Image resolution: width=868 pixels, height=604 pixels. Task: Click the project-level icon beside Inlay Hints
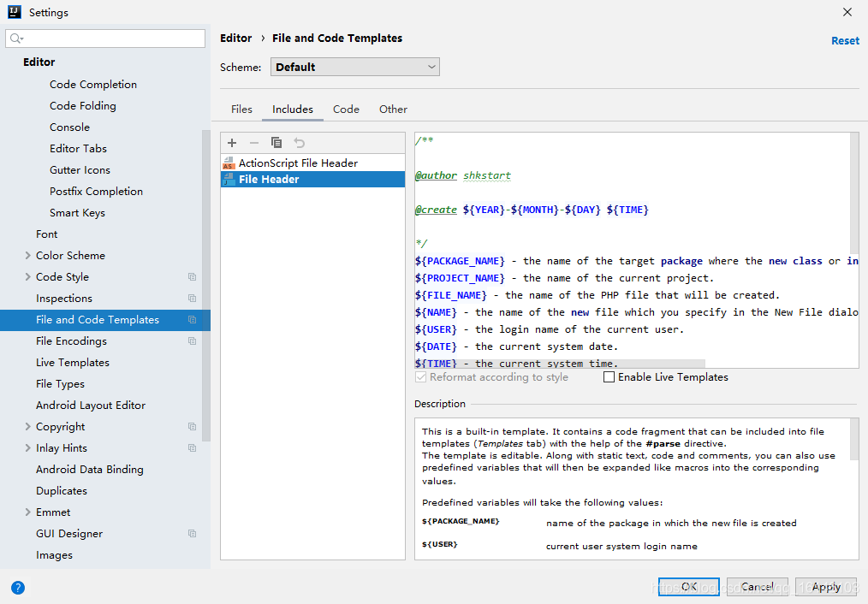[192, 448]
